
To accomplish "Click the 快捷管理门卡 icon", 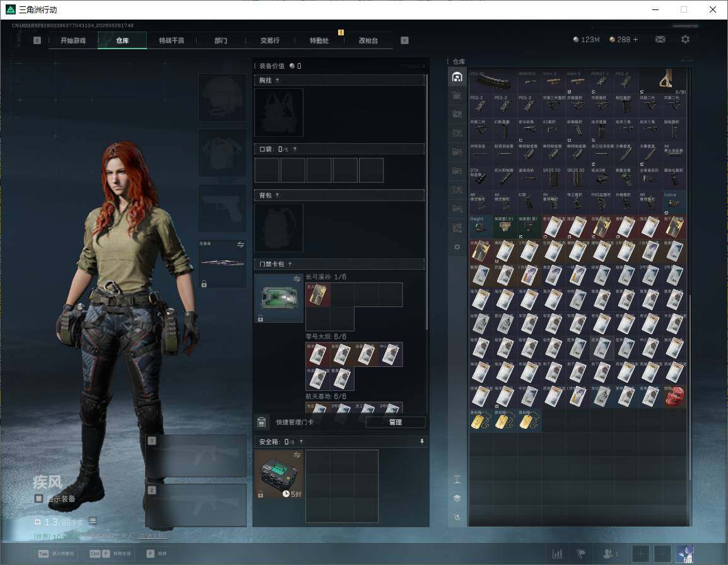I will [x=261, y=422].
